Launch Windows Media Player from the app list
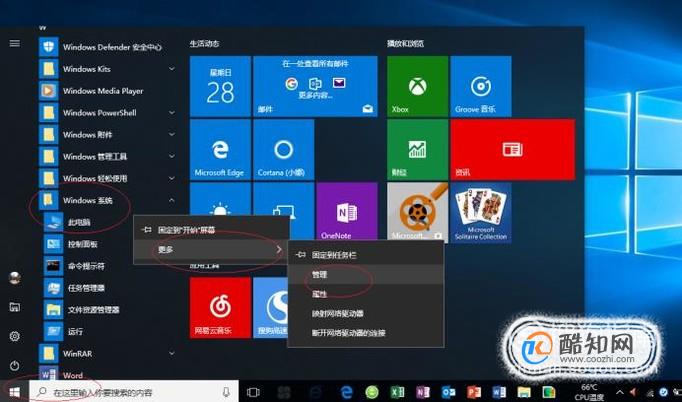Screen dimensions: 682x402 (107, 91)
